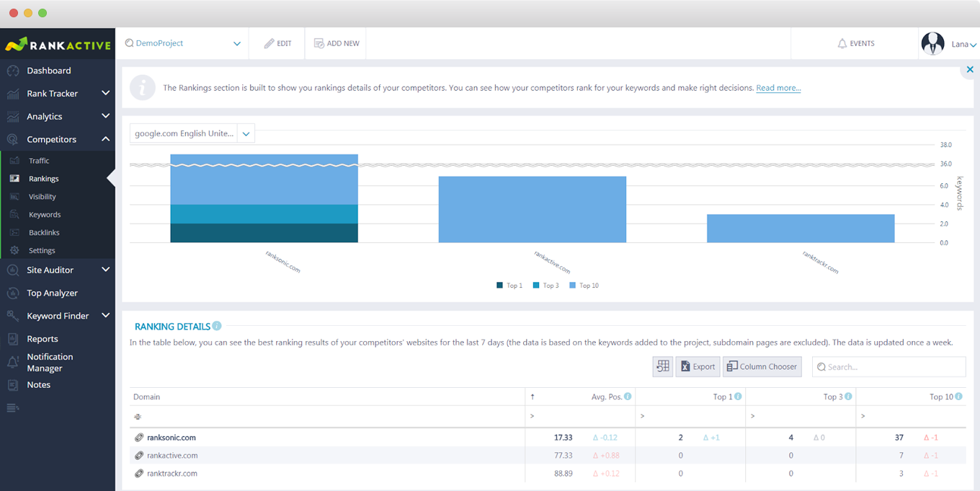The image size is (980, 491).
Task: Expand the Site Auditor menu chevron
Action: (106, 270)
